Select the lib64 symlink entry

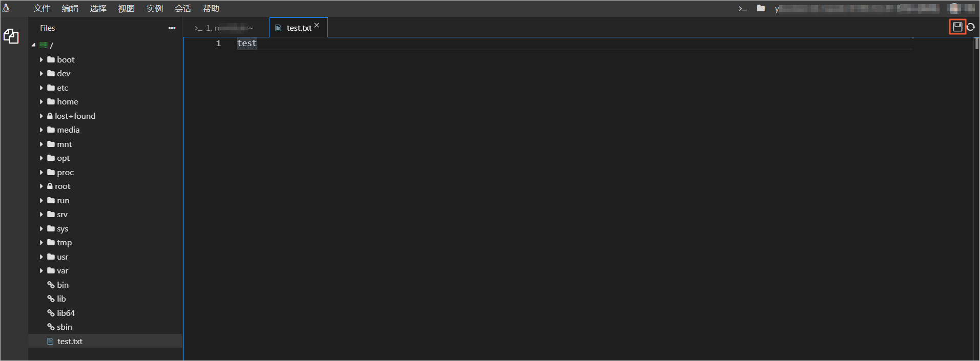[x=66, y=313]
